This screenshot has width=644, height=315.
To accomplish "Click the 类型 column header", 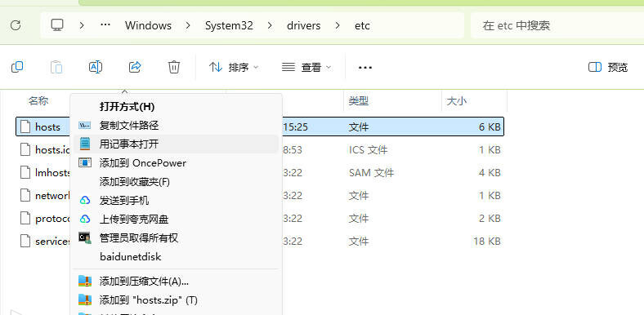I will [358, 101].
